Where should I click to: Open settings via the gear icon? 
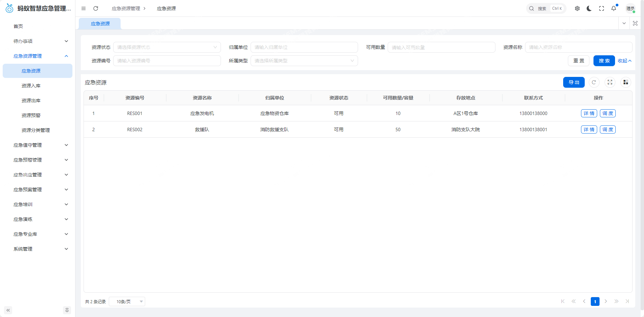577,8
